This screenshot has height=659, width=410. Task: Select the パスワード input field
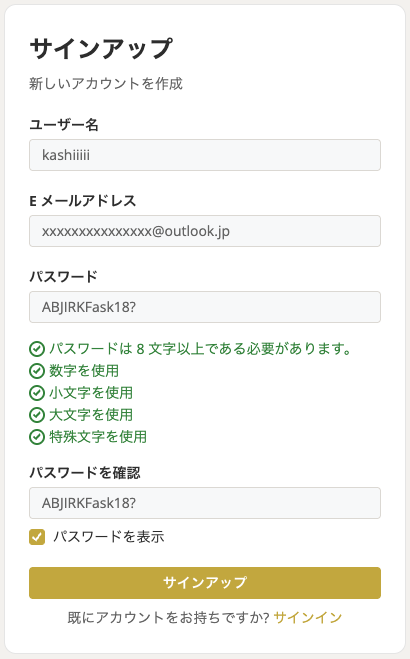point(205,307)
